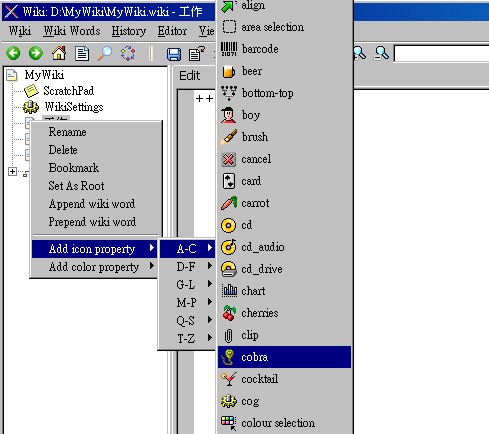
Task: Select MyWiki root tree node
Action: tap(44, 75)
